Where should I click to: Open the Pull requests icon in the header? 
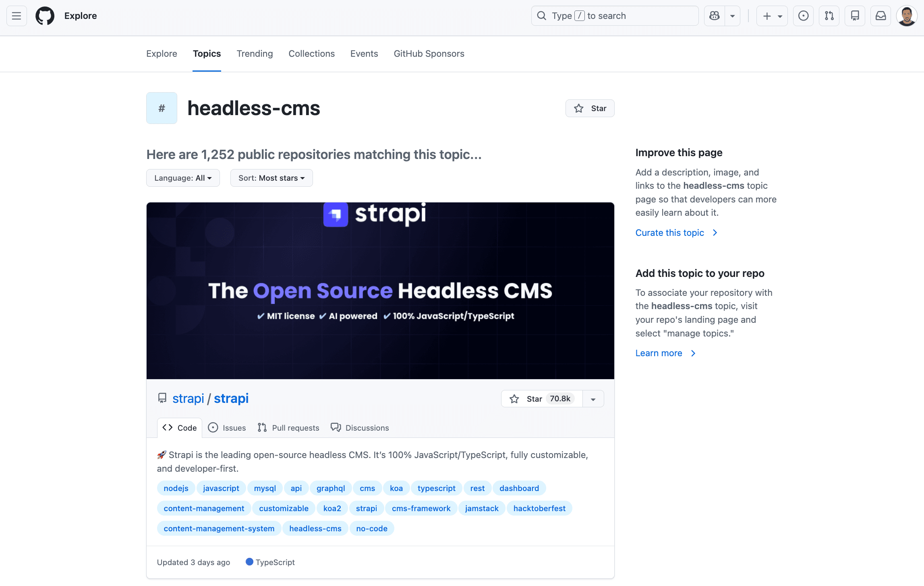click(x=829, y=16)
